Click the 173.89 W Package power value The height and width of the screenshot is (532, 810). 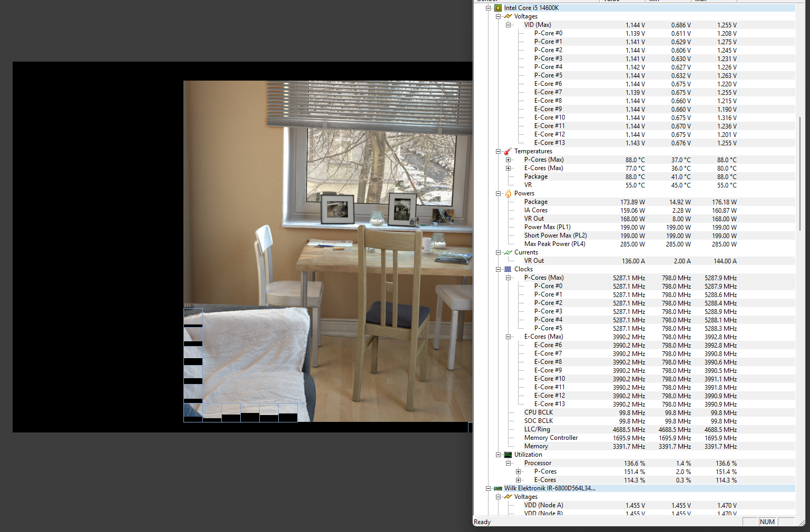[632, 202]
